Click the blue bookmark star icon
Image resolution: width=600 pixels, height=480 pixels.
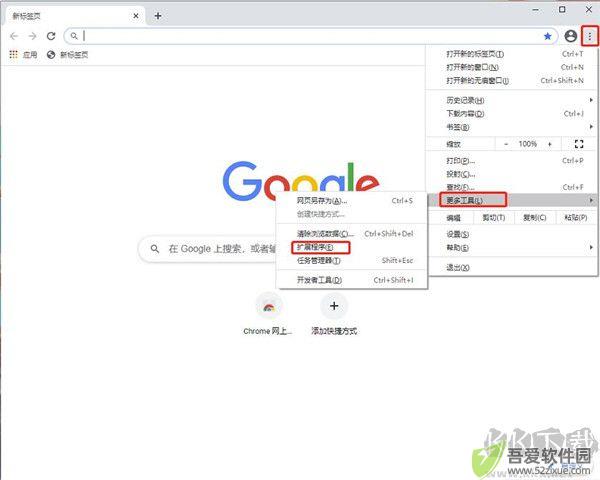[x=548, y=36]
